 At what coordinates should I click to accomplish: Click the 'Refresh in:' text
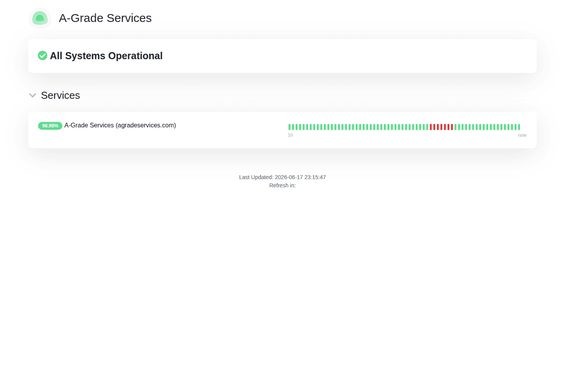pos(282,185)
